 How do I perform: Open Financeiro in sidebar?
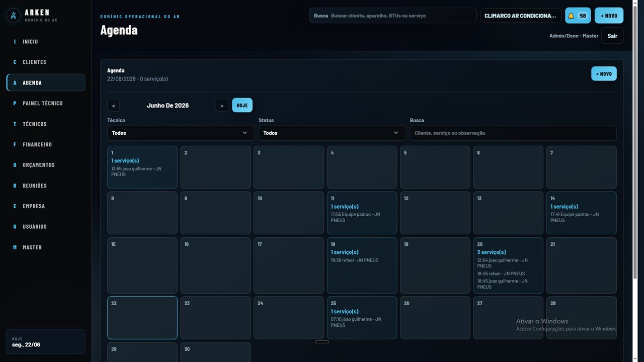[45, 145]
